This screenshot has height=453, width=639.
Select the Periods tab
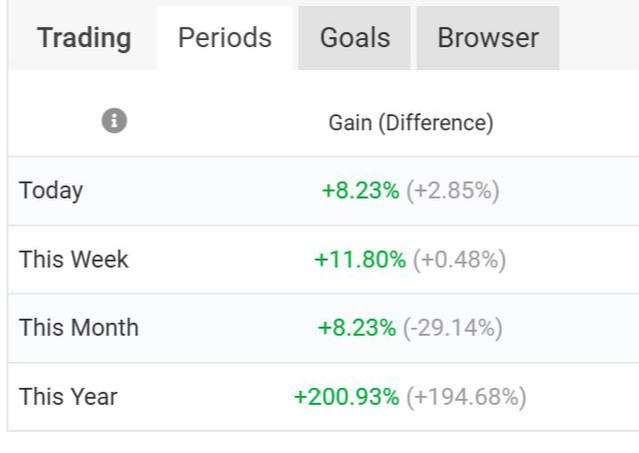[x=225, y=38]
